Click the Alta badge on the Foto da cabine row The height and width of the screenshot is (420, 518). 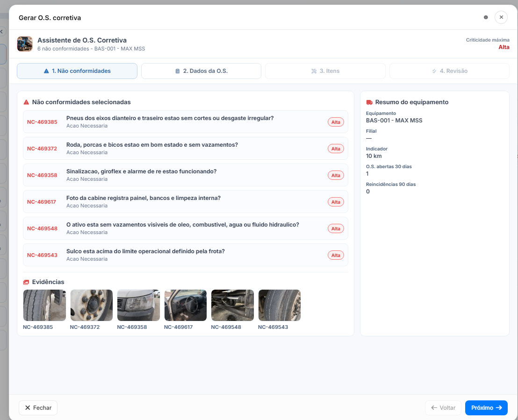(336, 202)
